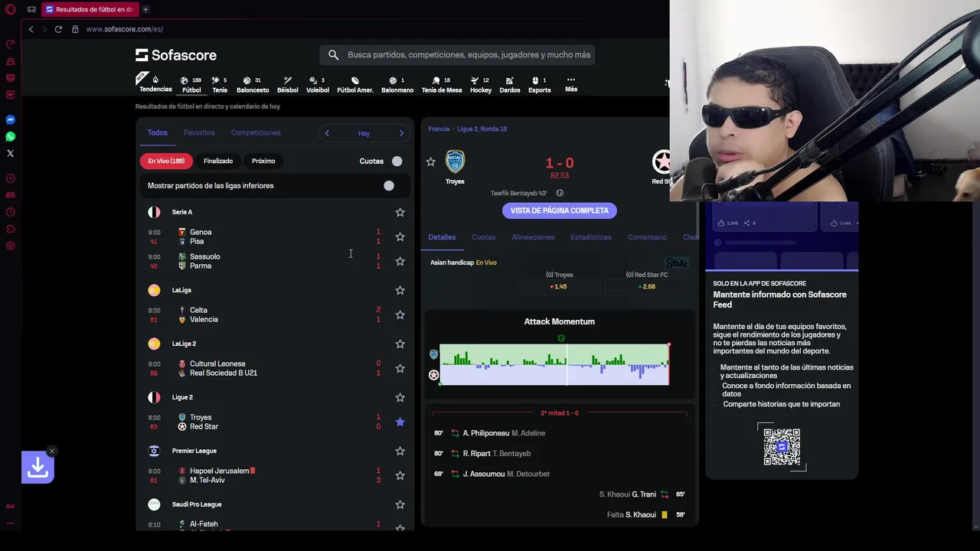The image size is (980, 551).
Task: Select Baloncesto sport icon
Action: click(x=253, y=84)
